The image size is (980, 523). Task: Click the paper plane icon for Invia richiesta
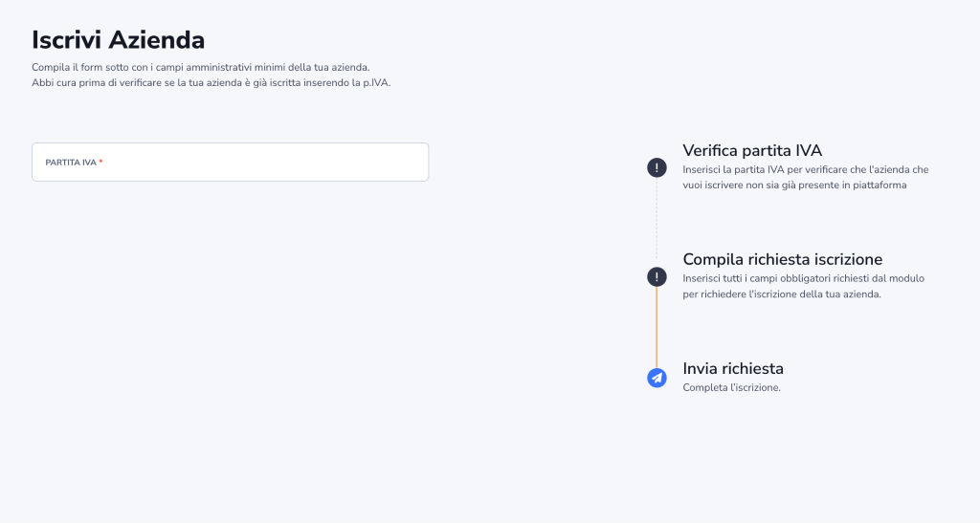[657, 378]
